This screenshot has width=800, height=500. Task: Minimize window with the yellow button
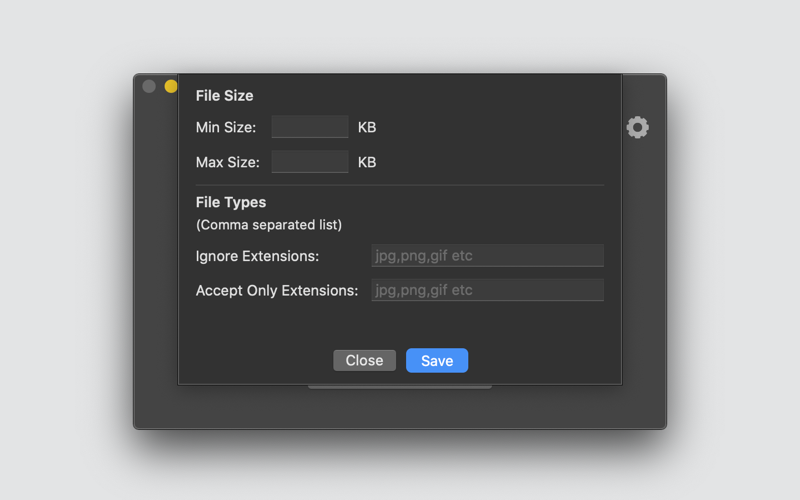[171, 87]
